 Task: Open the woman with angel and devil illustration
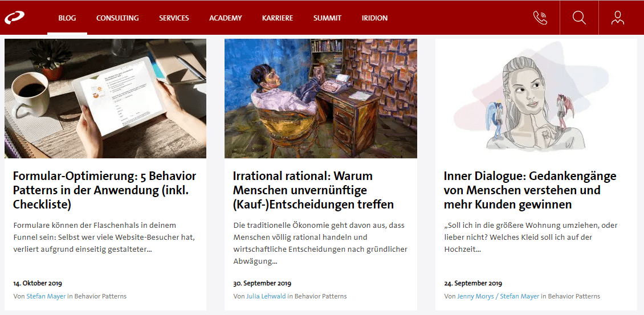(536, 99)
